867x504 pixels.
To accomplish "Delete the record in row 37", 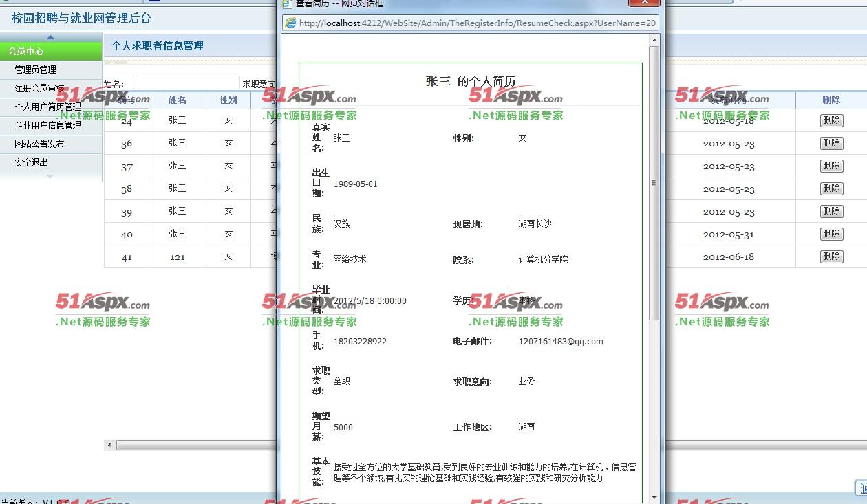I will coord(831,166).
